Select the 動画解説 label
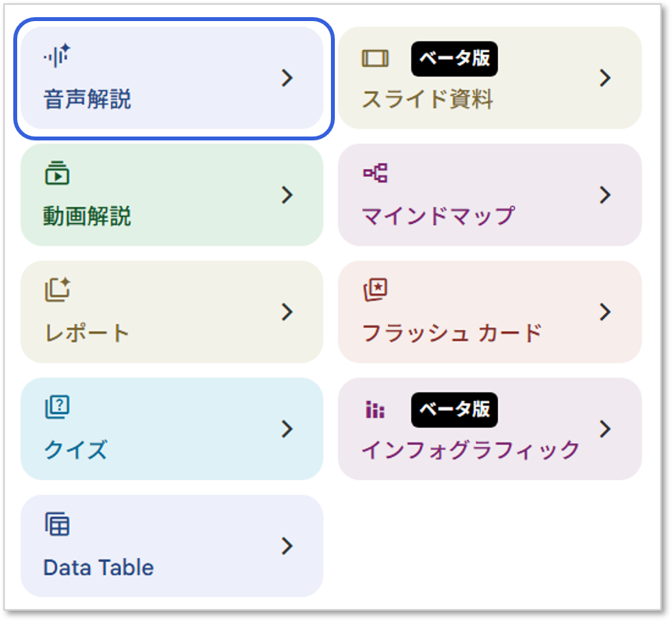Screen dimensions: 672x621 click(87, 216)
